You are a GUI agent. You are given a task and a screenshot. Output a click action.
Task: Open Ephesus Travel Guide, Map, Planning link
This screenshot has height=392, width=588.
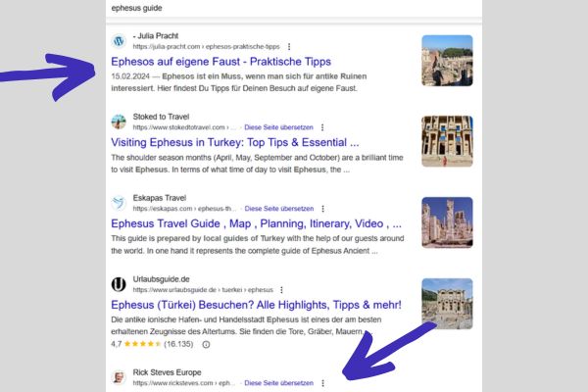(x=256, y=223)
